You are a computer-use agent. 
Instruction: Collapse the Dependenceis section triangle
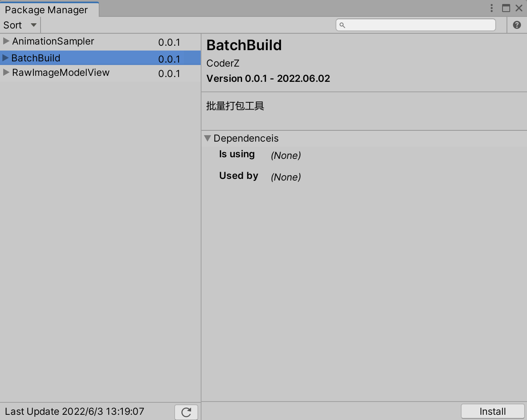[208, 138]
